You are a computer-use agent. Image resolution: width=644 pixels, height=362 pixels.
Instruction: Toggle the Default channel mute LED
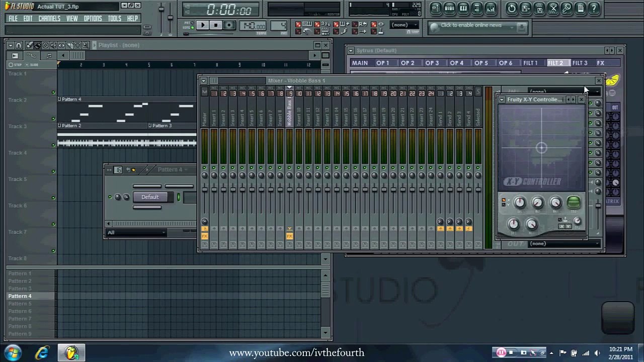pos(110,197)
